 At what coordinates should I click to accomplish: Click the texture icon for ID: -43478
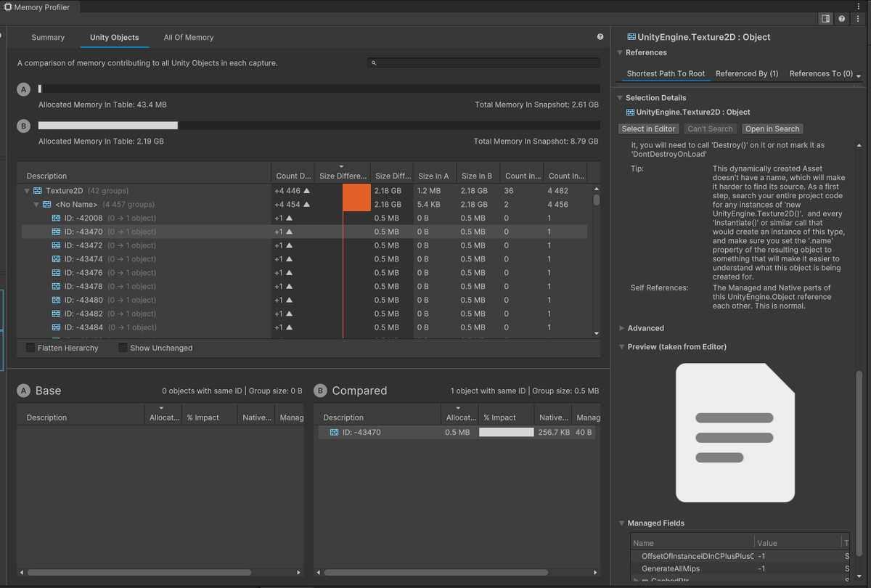(57, 287)
